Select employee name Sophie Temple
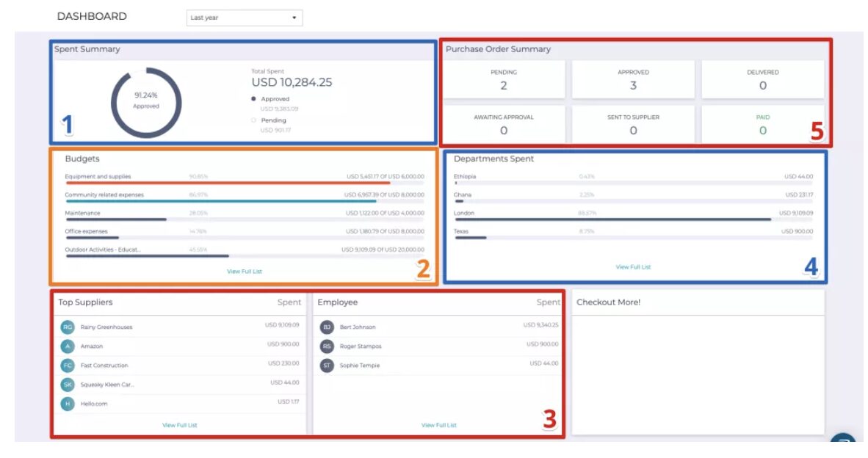The width and height of the screenshot is (868, 458). coord(360,366)
